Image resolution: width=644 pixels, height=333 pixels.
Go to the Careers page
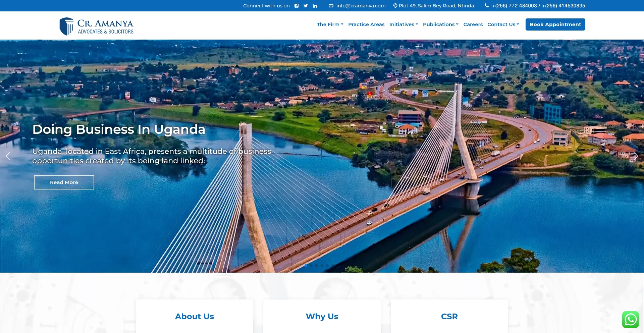(x=473, y=24)
